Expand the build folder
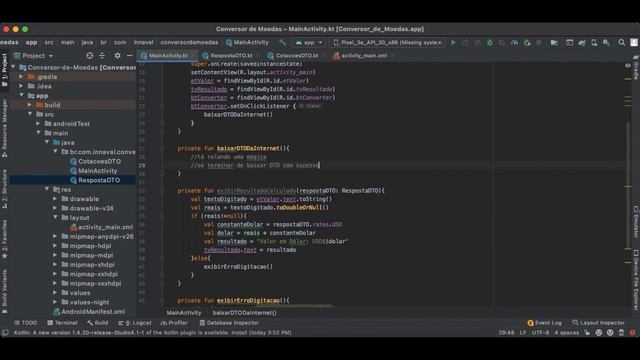 [x=30, y=105]
